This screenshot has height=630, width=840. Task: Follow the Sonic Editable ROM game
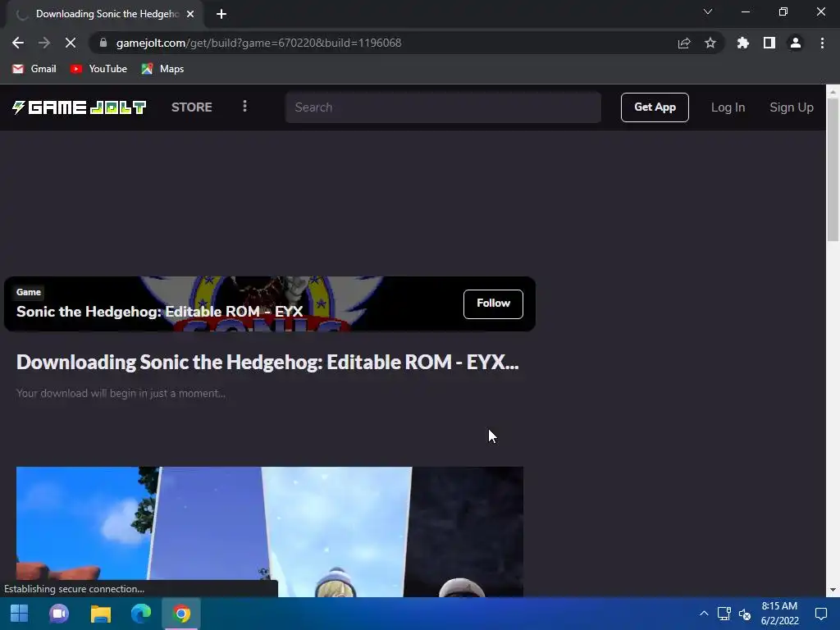[493, 304]
